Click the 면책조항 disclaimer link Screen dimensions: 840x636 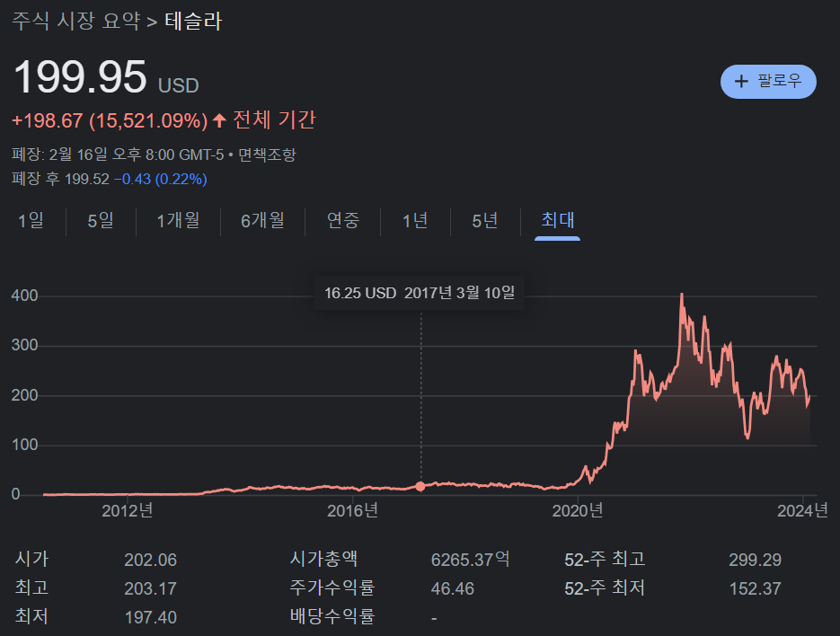[x=267, y=155]
